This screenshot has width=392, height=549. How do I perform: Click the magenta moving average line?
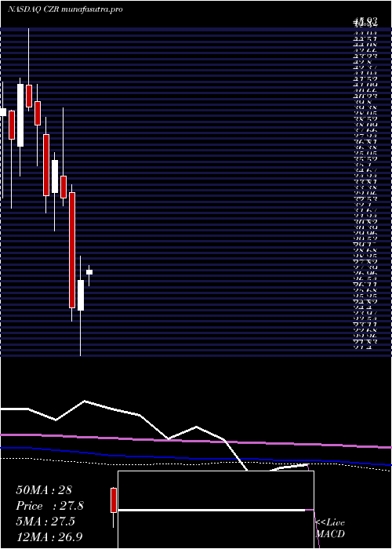tap(196, 441)
